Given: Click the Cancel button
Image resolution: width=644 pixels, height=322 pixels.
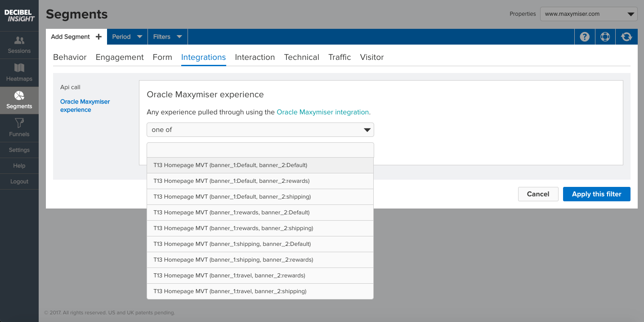Looking at the screenshot, I should pos(538,194).
